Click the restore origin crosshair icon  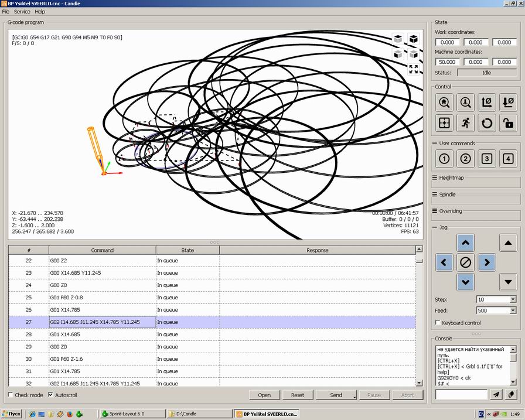pos(444,123)
